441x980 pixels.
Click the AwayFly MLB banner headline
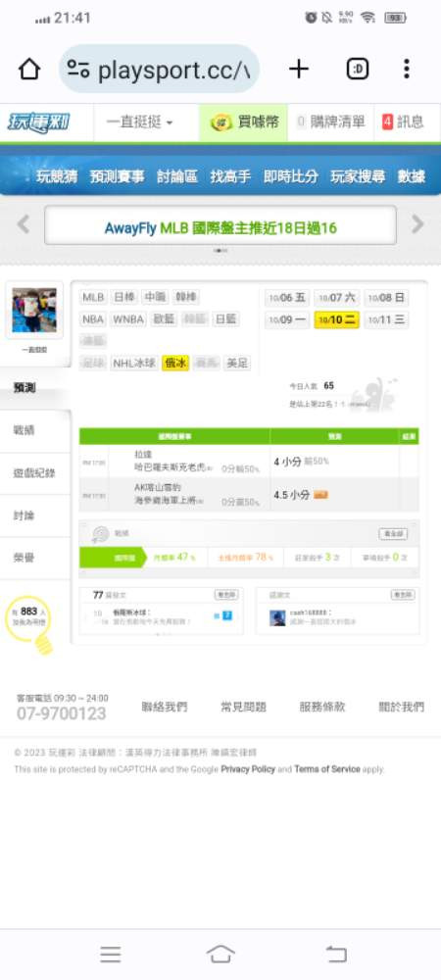pyautogui.click(x=220, y=227)
